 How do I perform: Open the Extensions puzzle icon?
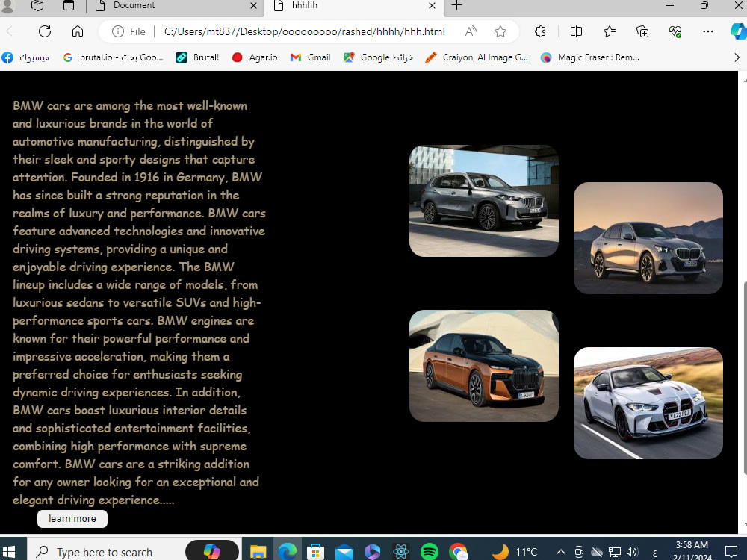point(540,31)
